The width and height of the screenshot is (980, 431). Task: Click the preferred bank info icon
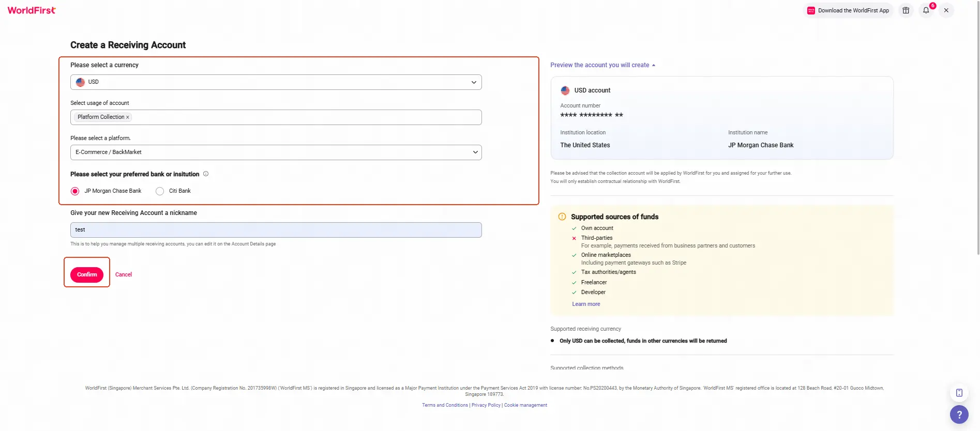point(206,174)
